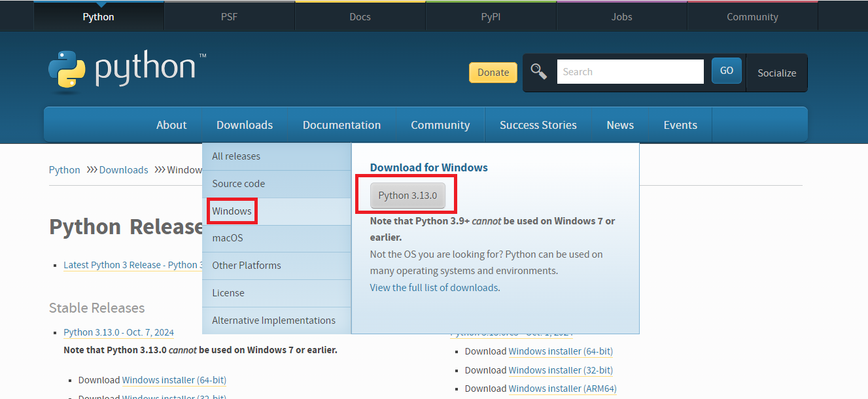868x399 pixels.
Task: Open the Socialize menu
Action: 777,73
